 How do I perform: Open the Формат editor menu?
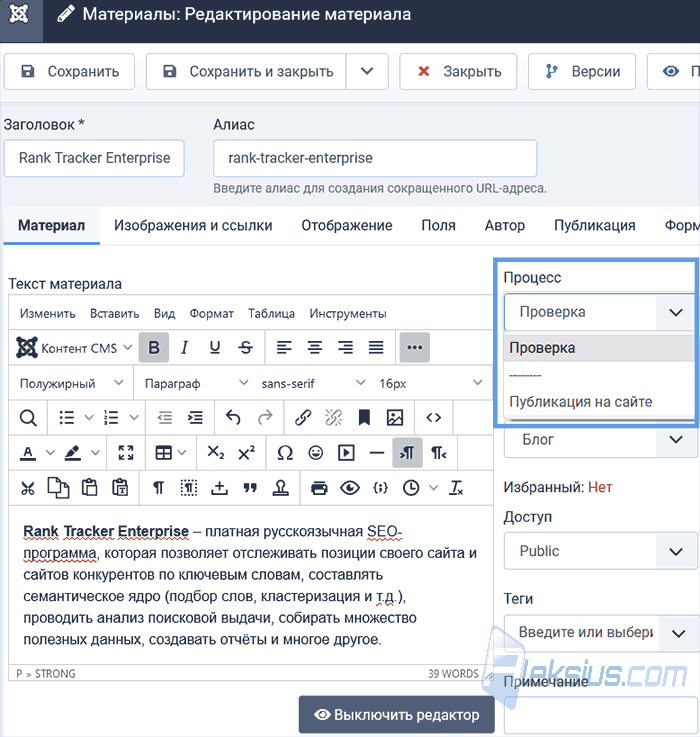click(x=211, y=314)
